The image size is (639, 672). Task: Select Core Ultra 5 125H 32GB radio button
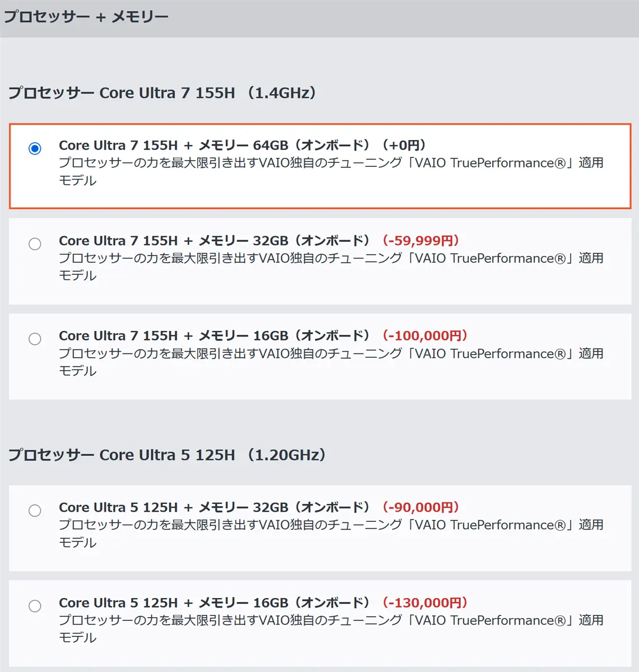click(35, 511)
